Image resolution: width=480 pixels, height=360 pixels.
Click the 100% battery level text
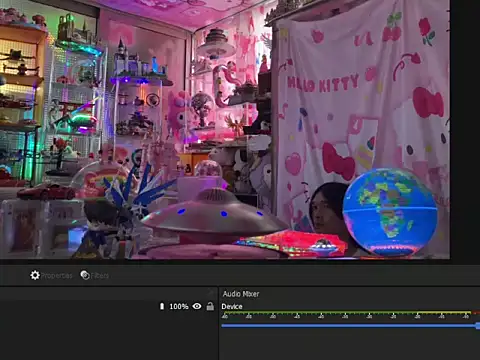(179, 306)
